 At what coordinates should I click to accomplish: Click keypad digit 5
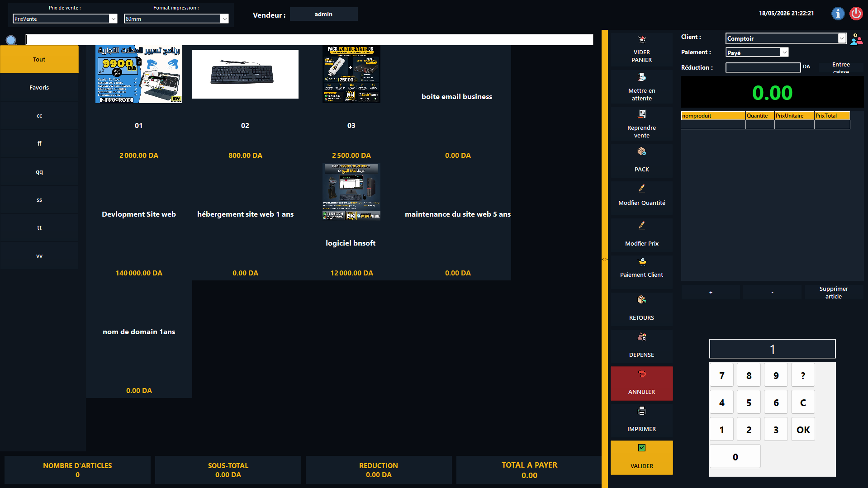(749, 402)
